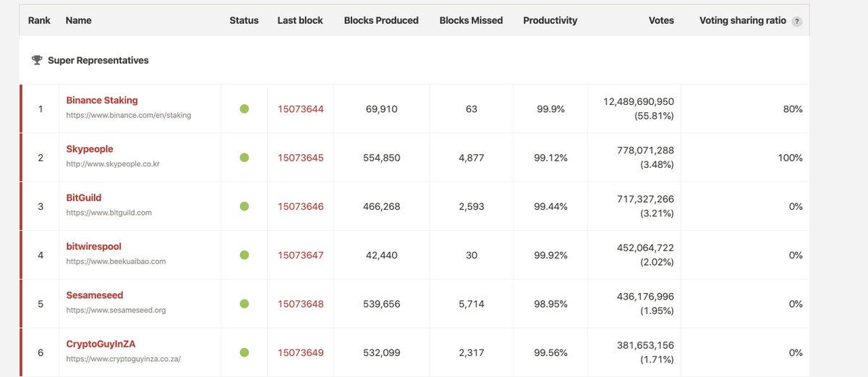This screenshot has width=868, height=377.
Task: Click the https://www.binance.com/en/staking URL text
Action: click(129, 115)
